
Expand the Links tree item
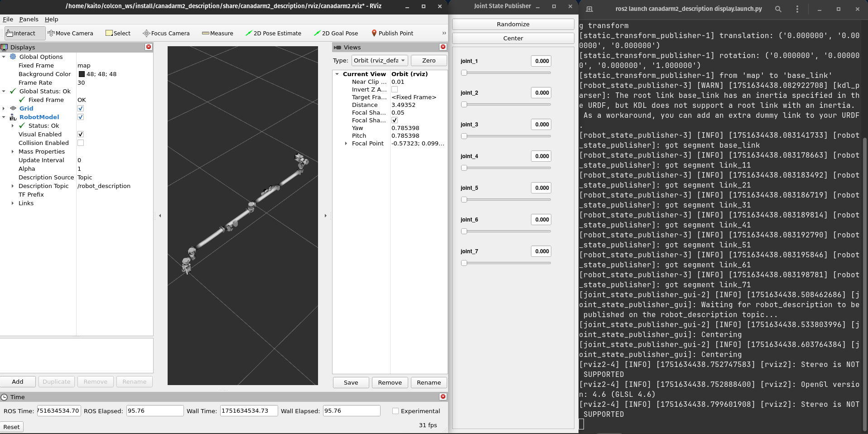click(x=13, y=203)
